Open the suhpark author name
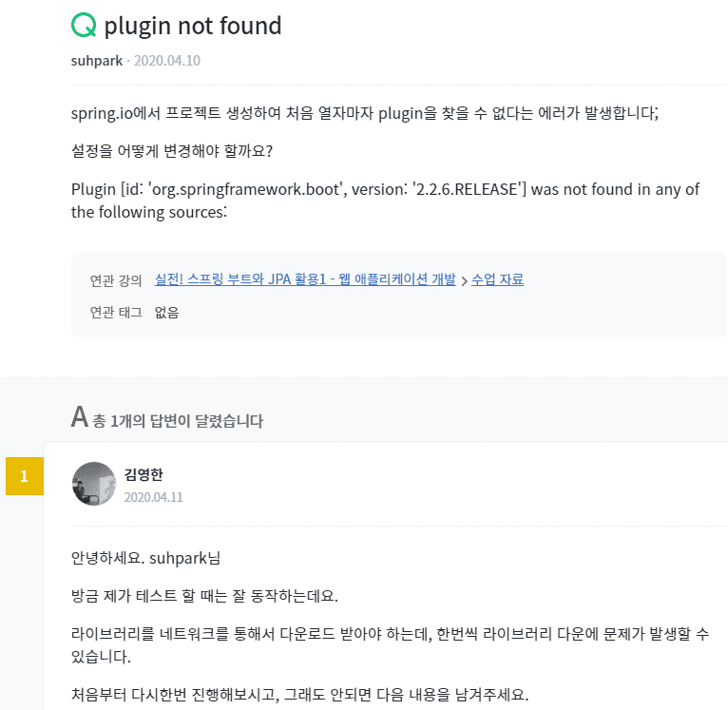728x710 pixels. pyautogui.click(x=97, y=61)
